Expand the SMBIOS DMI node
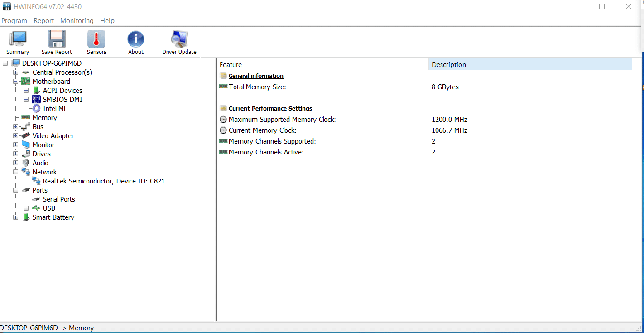 tap(26, 99)
